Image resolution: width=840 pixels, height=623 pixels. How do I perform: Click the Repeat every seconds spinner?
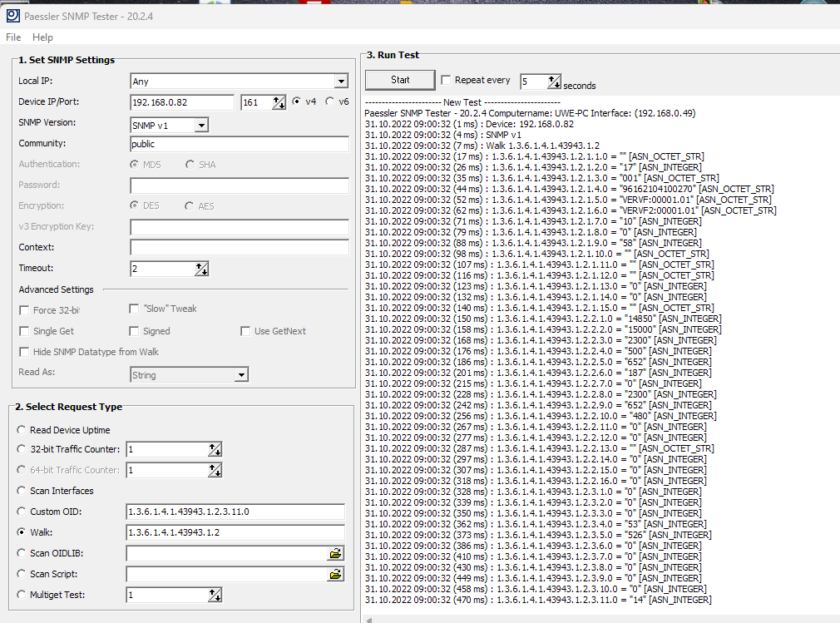tap(554, 82)
